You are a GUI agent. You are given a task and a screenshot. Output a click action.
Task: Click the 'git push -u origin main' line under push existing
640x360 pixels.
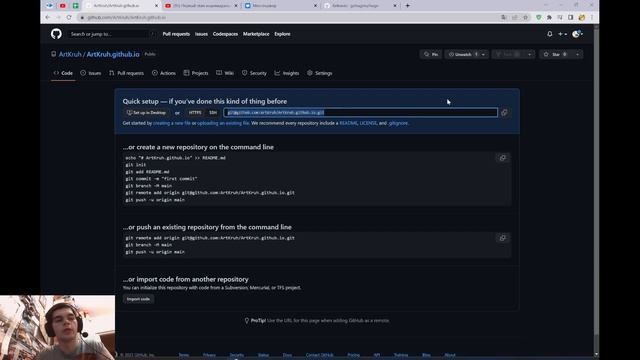(155, 252)
